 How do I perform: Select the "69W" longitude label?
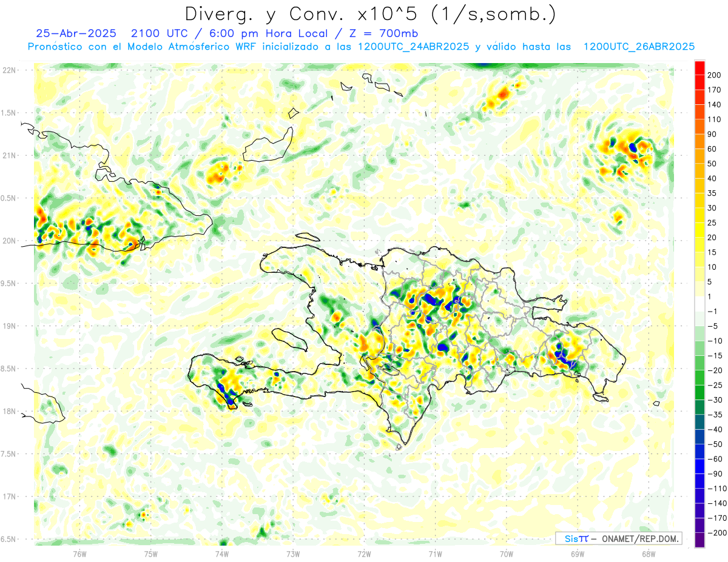pos(577,554)
